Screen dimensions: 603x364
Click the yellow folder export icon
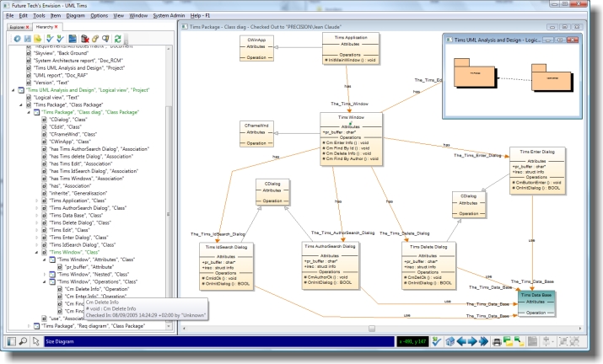[x=37, y=39]
